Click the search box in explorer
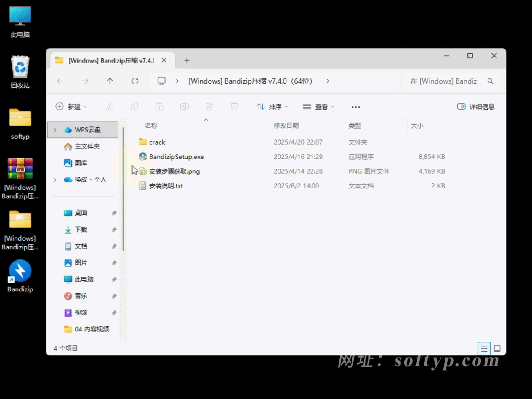 click(451, 81)
